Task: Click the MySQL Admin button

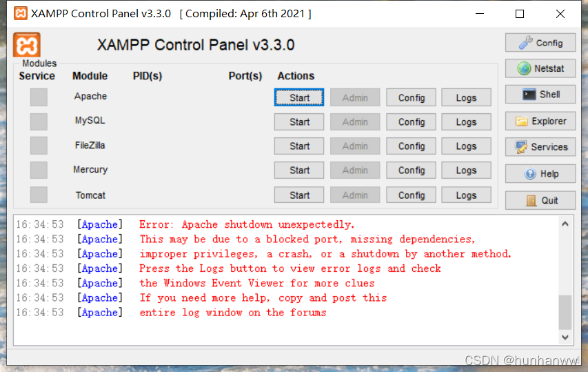Action: point(355,122)
